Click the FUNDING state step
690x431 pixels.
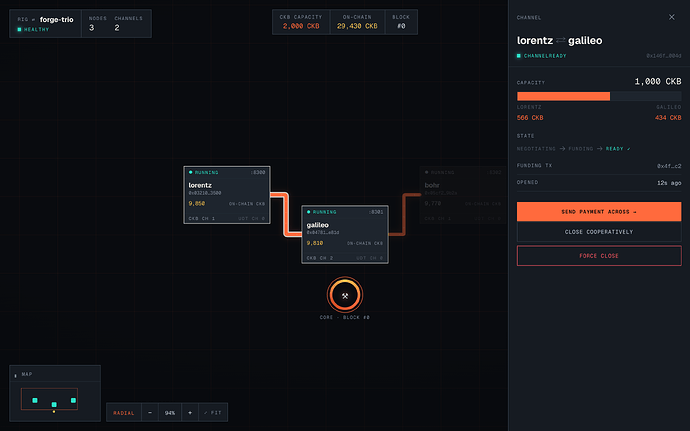(580, 149)
